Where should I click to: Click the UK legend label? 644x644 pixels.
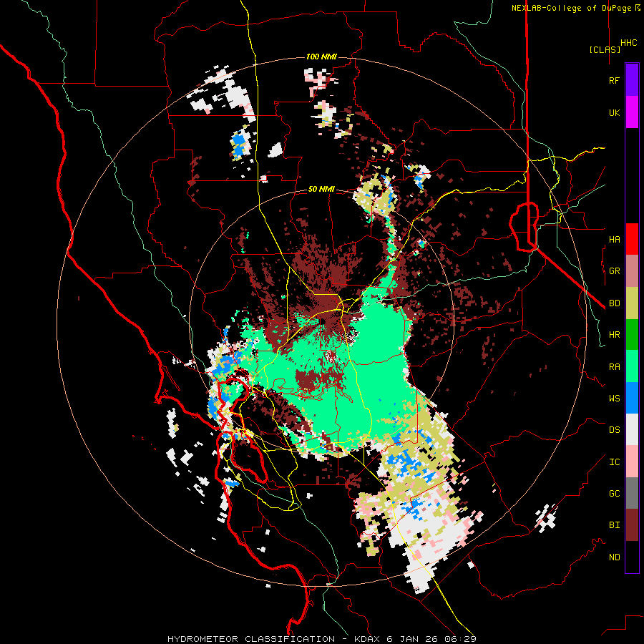point(614,112)
